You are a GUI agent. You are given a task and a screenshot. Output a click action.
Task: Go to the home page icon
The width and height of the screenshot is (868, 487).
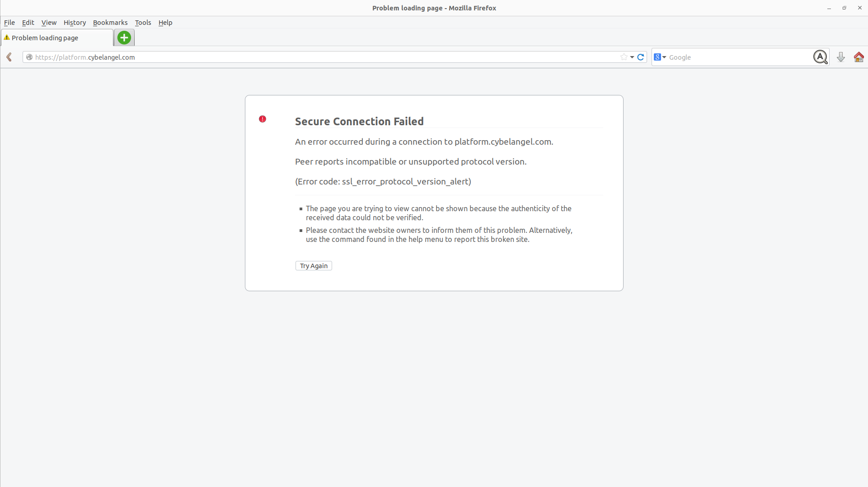pos(859,57)
